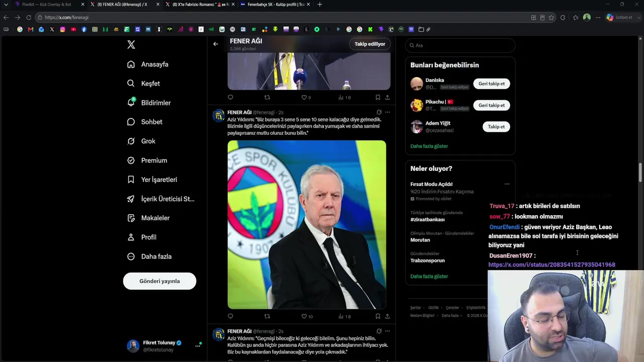
Task: Repost the Aziz Yıldırım photo post
Action: pyautogui.click(x=267, y=316)
